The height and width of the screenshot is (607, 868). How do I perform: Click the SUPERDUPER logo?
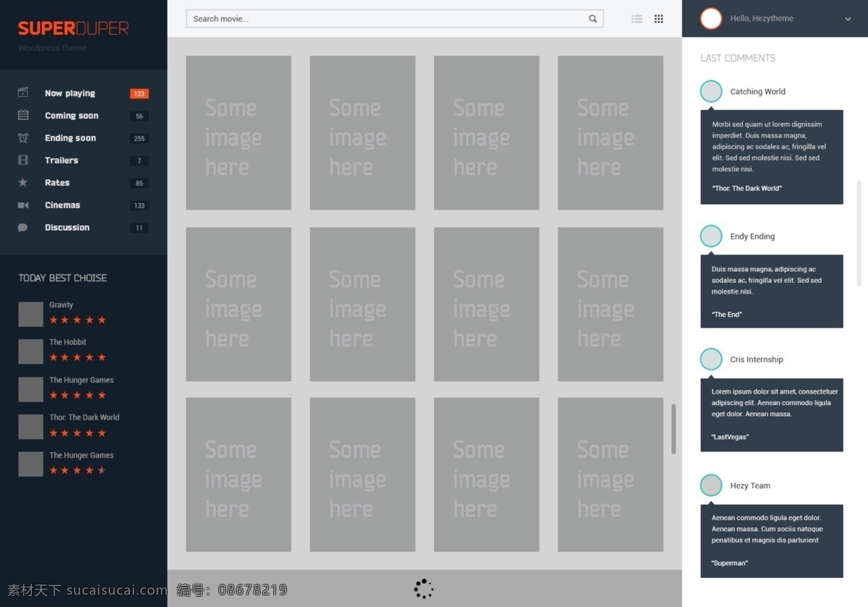73,28
